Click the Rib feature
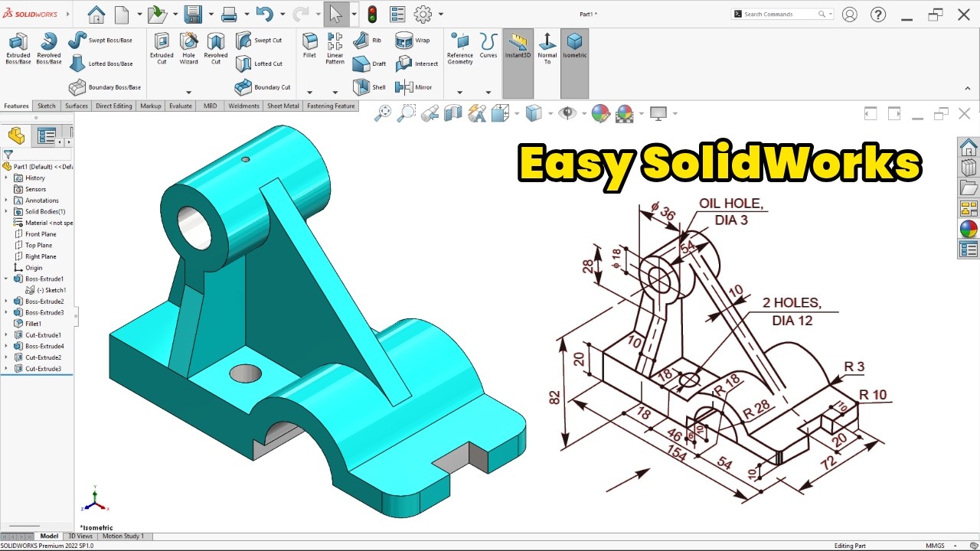Image resolution: width=980 pixels, height=551 pixels. tap(367, 40)
